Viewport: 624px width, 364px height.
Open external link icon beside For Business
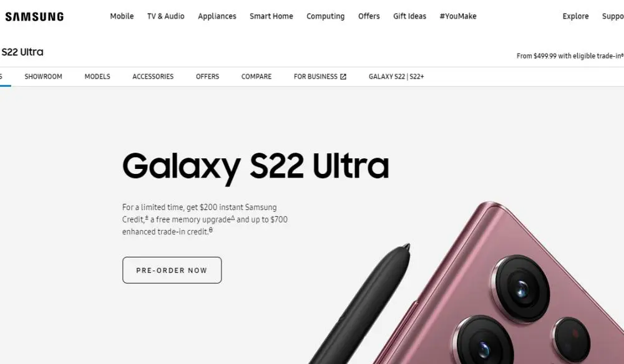click(343, 77)
